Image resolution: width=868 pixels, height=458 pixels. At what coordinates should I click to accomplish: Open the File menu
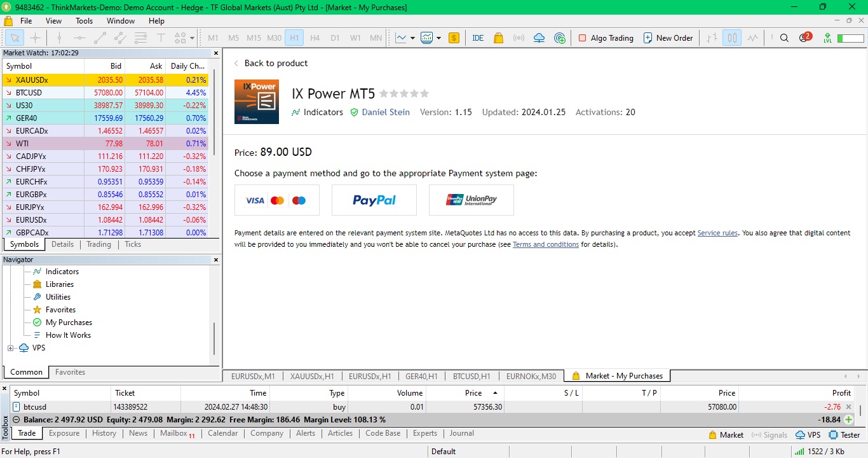(26, 21)
